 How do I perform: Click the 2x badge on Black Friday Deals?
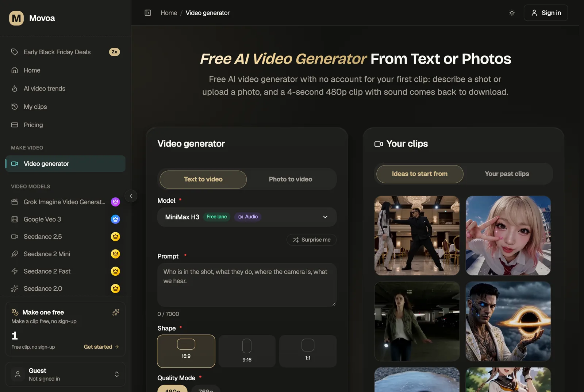point(115,52)
